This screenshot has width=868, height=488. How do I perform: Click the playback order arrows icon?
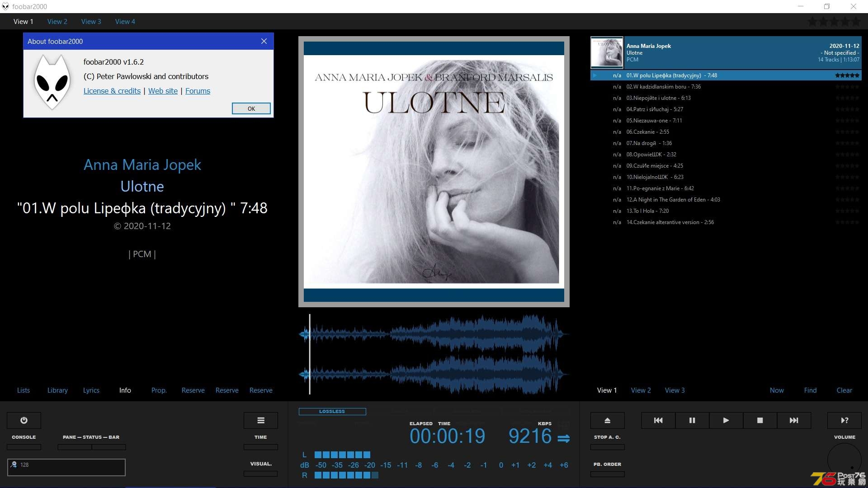(563, 438)
